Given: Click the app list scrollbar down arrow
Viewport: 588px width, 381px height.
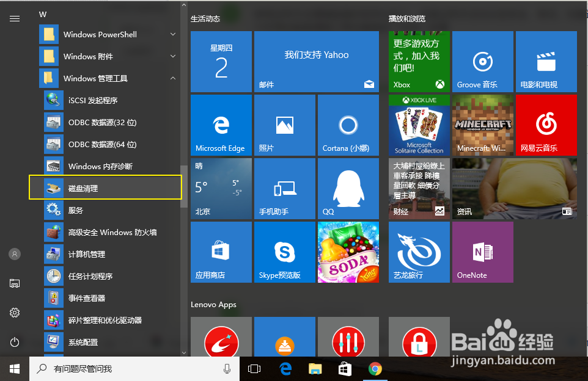Looking at the screenshot, I should (184, 352).
